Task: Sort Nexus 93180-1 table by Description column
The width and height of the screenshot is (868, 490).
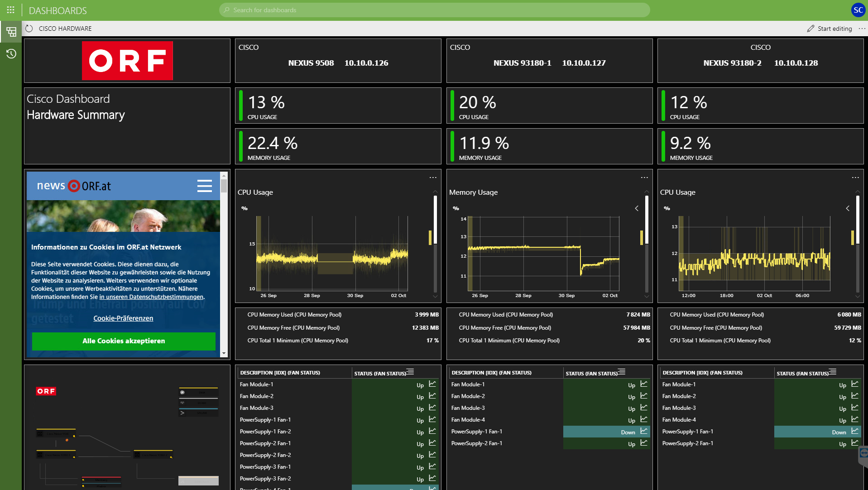Action: pos(491,373)
